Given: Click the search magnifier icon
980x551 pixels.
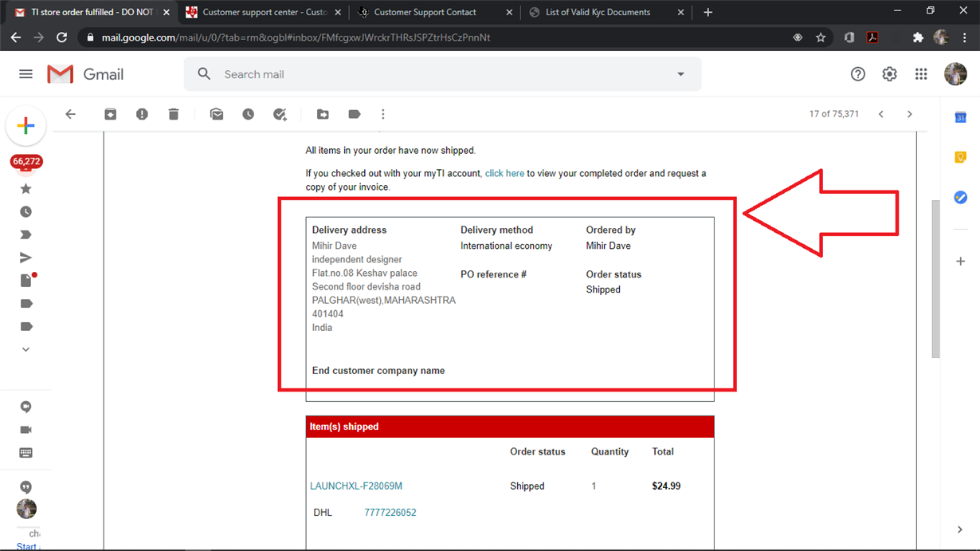Looking at the screenshot, I should click(x=204, y=74).
